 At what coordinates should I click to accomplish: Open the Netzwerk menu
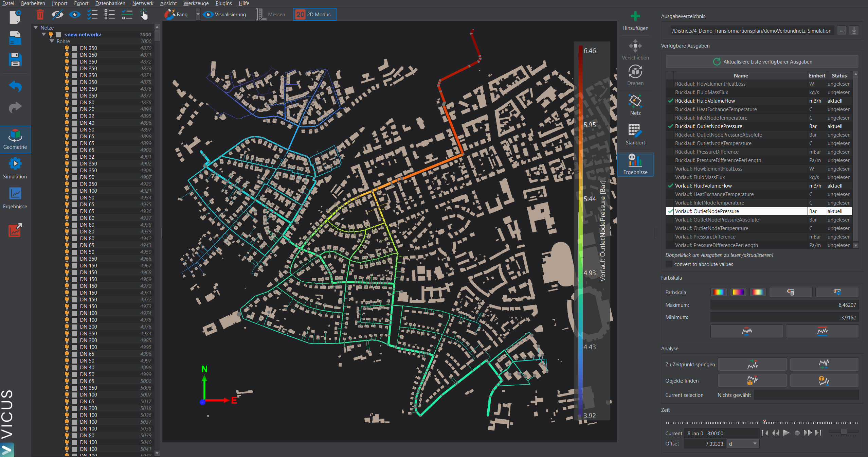[x=143, y=3]
